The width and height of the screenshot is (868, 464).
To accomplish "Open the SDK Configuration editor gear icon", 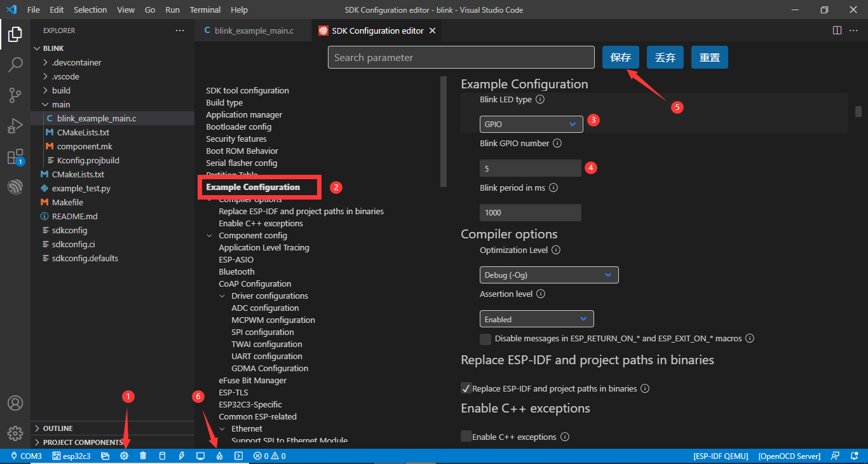I will 125,455.
